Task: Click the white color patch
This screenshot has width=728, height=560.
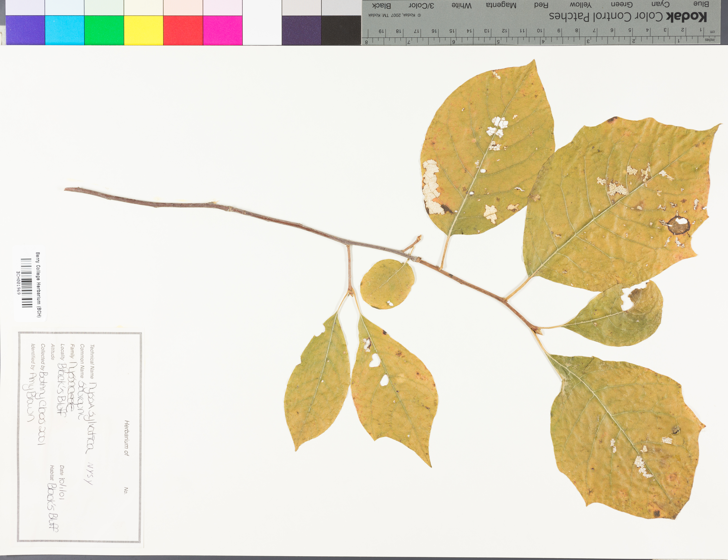Action: coord(262,30)
